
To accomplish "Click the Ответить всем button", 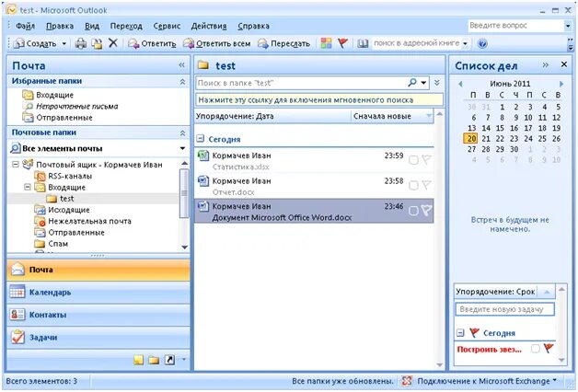I will [x=217, y=43].
